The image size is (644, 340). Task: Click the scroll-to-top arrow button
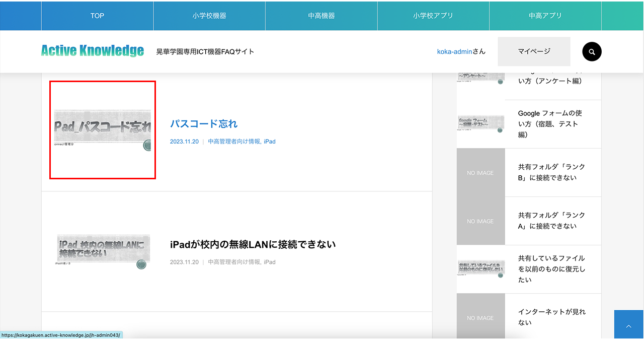coord(629,325)
